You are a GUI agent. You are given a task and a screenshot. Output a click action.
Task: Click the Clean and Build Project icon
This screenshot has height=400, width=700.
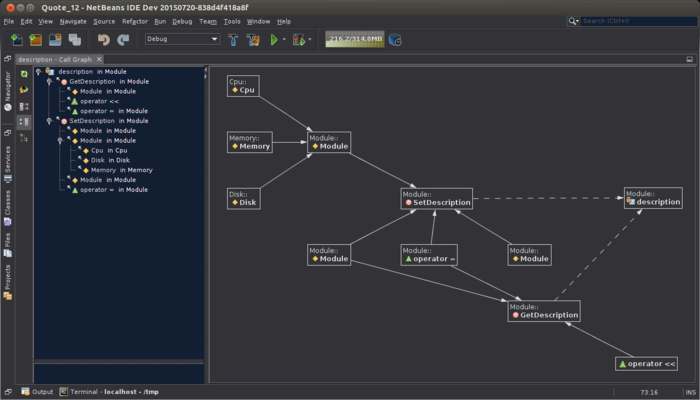(x=252, y=40)
